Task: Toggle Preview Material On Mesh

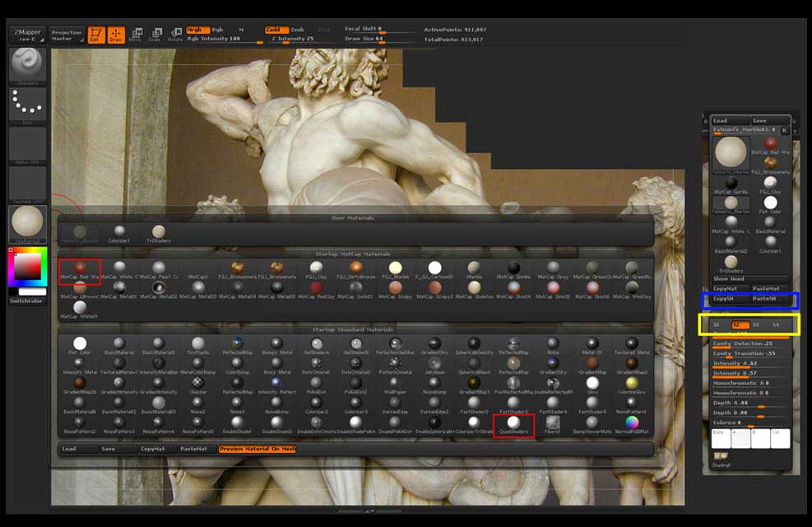Action: point(257,449)
